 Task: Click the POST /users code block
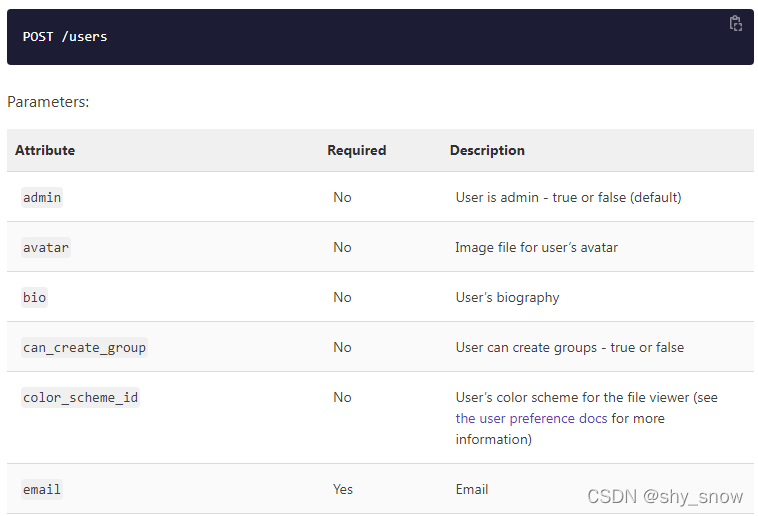pos(65,37)
